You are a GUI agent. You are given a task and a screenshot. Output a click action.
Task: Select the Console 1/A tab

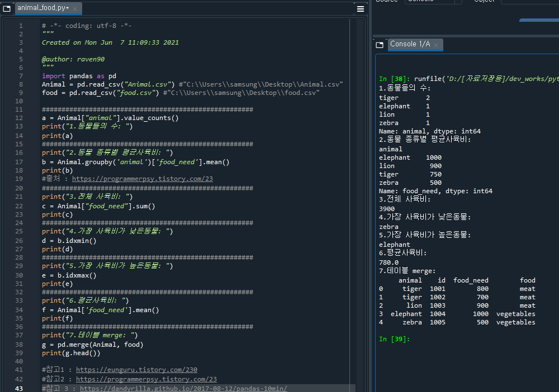pos(410,44)
